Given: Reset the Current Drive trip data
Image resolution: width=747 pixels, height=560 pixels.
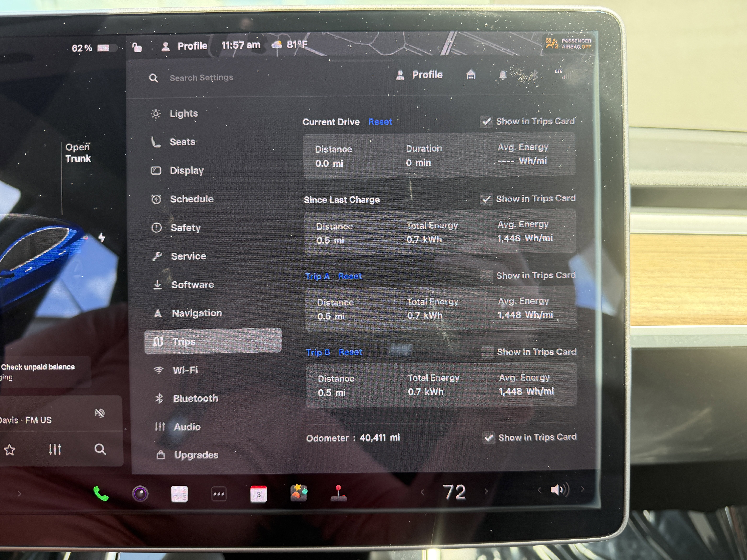Looking at the screenshot, I should 380,122.
